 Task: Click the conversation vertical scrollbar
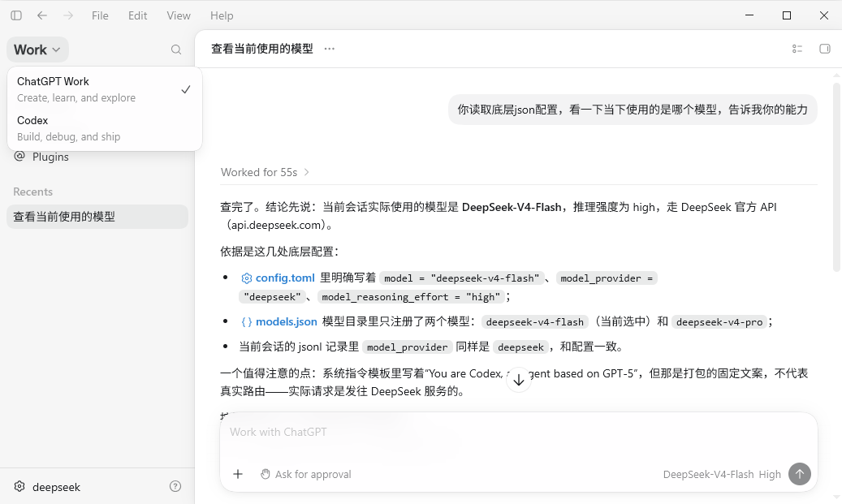[836, 177]
